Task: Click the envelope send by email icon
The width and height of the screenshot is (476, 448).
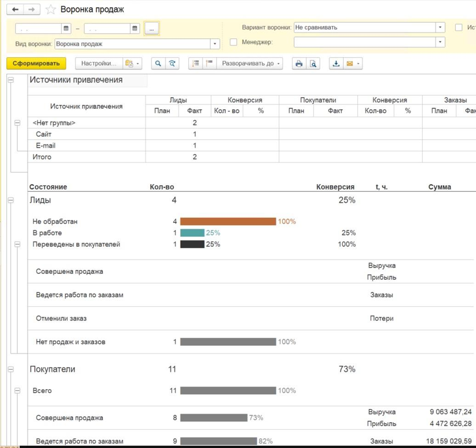Action: pos(349,64)
